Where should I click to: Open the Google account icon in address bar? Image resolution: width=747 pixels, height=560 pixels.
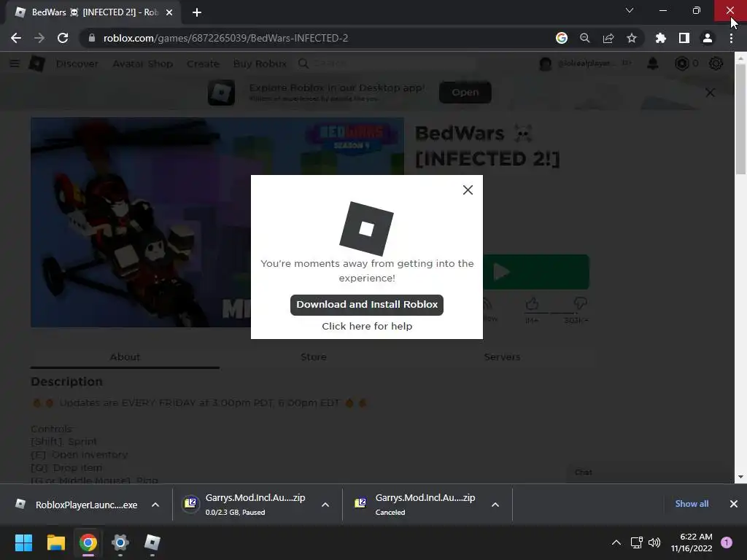[x=562, y=38]
